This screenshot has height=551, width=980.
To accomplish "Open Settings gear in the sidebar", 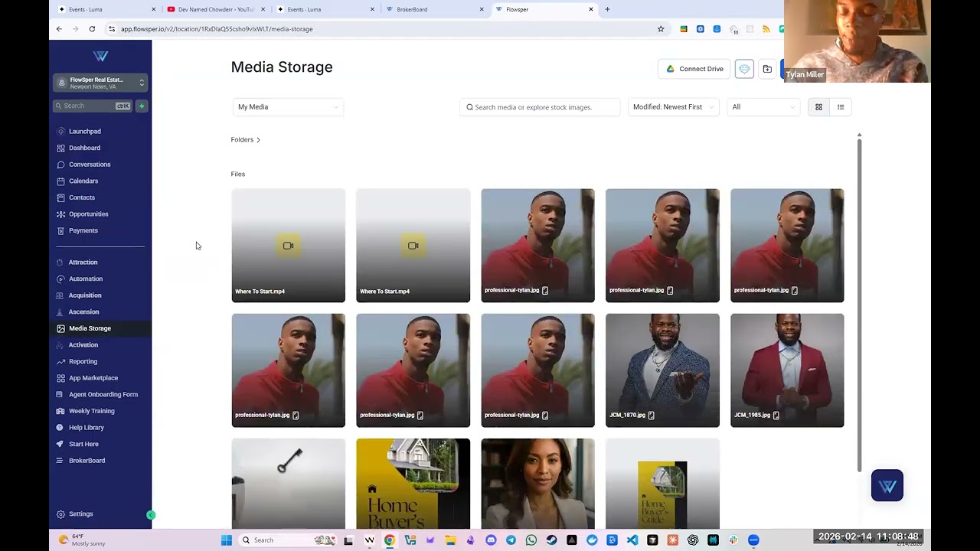I will [60, 514].
